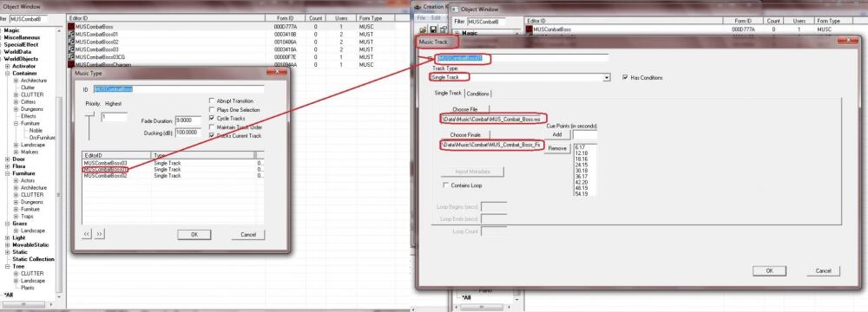Expand the SpecialEffect tree category
Viewport: 868px width, 312px height.
(x=2, y=44)
